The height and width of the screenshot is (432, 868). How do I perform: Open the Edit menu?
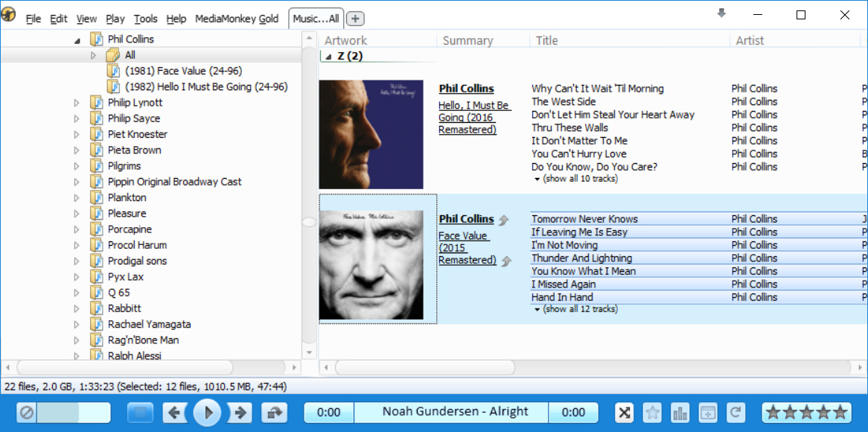(x=59, y=19)
